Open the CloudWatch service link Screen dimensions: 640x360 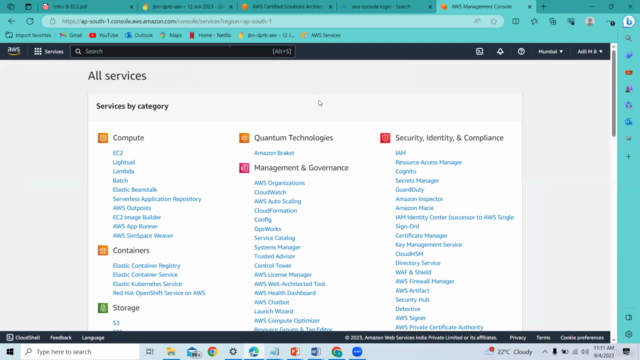pyautogui.click(x=270, y=192)
